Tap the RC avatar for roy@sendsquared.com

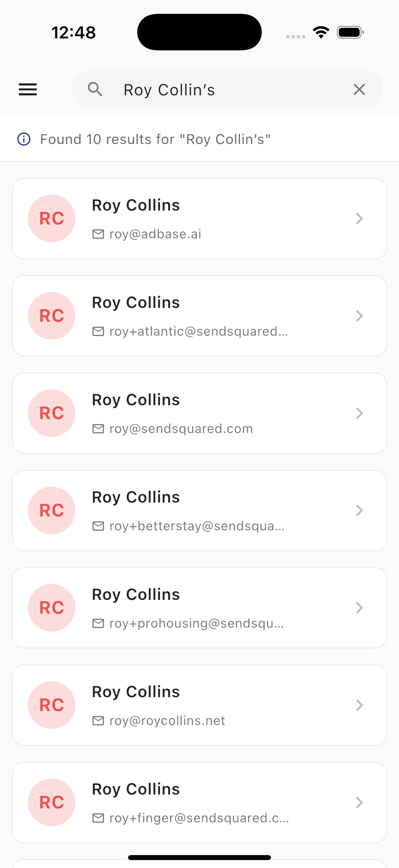click(x=52, y=413)
